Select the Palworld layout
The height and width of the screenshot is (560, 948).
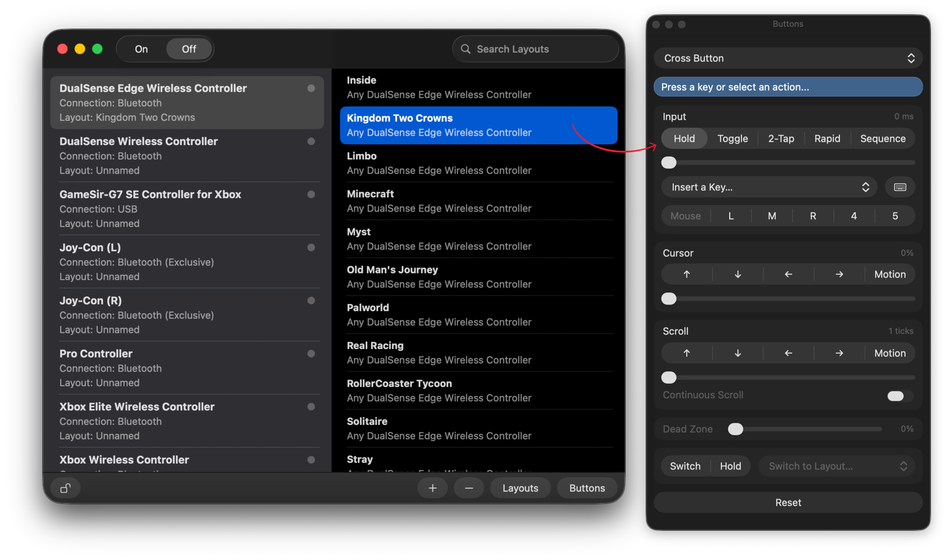coord(479,315)
